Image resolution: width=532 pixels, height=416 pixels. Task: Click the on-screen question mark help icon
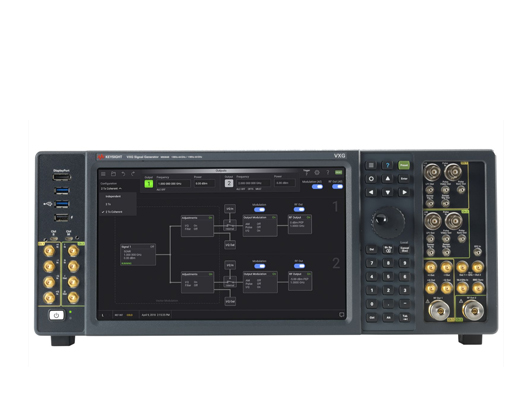(328, 173)
